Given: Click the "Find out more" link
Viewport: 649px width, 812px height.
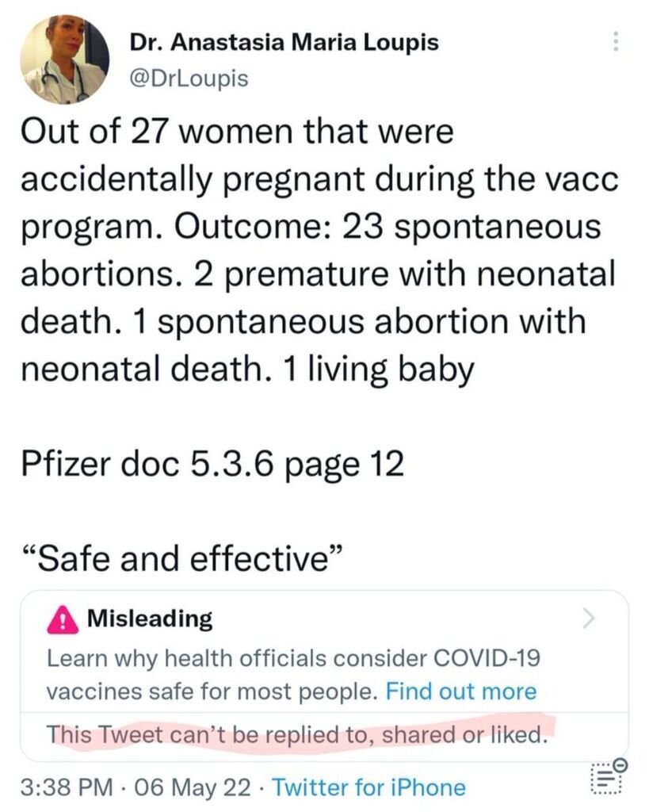Looking at the screenshot, I should pos(460,691).
